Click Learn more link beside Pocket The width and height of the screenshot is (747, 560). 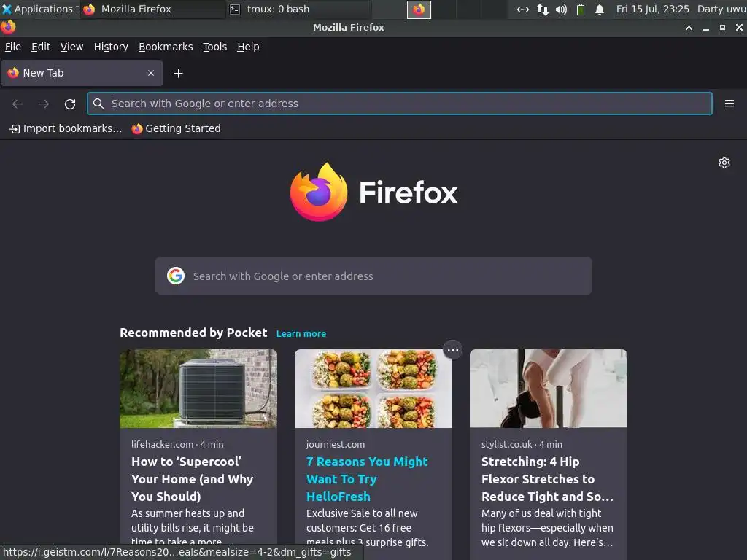coord(301,333)
